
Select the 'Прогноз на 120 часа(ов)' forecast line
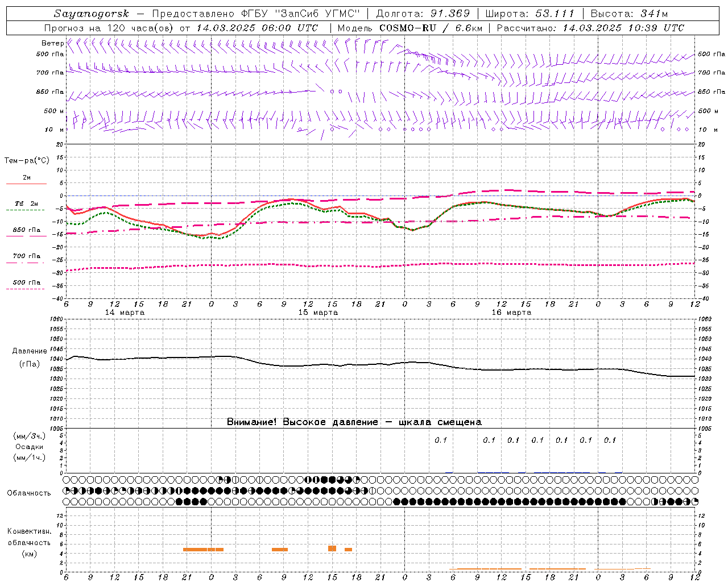click(109, 28)
